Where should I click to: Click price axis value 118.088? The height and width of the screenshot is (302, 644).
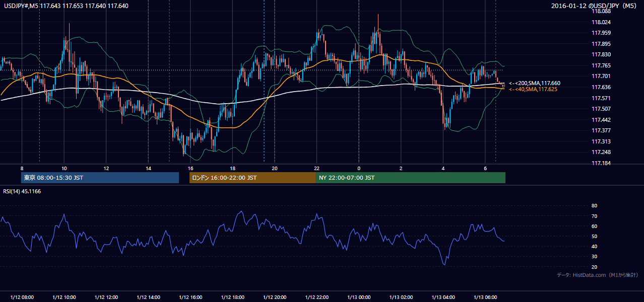pyautogui.click(x=601, y=11)
